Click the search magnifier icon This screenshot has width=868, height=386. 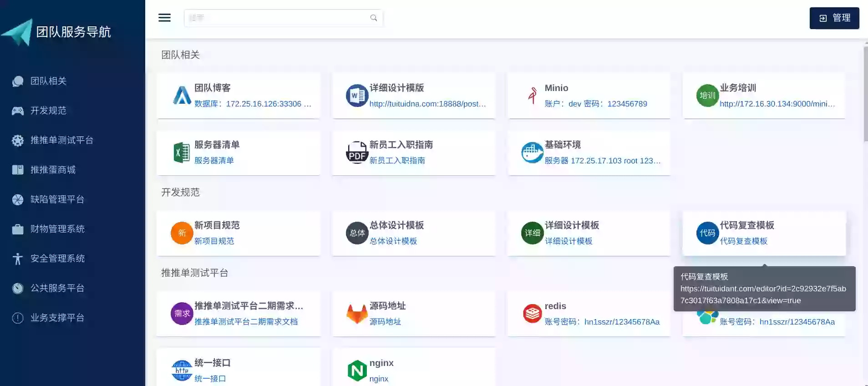point(373,18)
